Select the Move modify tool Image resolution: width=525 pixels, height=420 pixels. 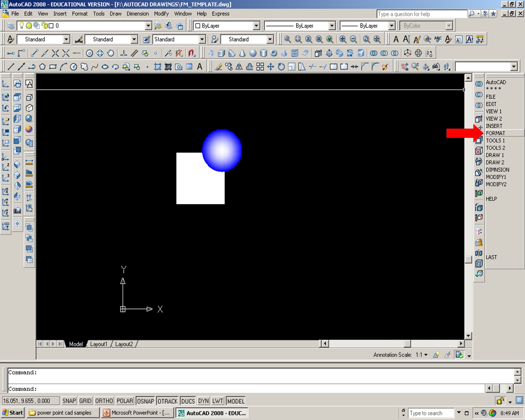point(271,66)
